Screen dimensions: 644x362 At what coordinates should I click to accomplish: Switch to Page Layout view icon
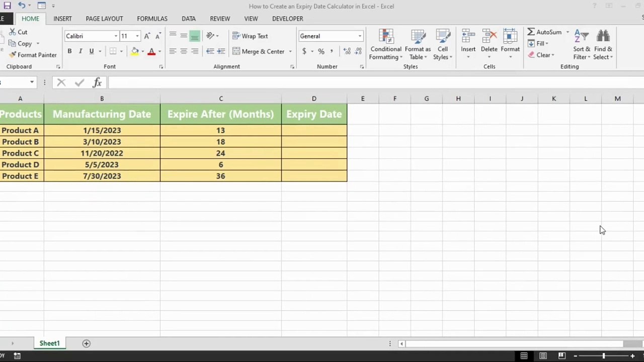click(x=543, y=356)
